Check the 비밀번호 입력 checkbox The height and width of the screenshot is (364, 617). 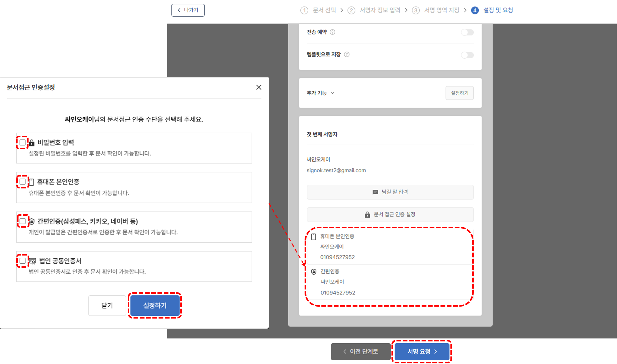(23, 143)
